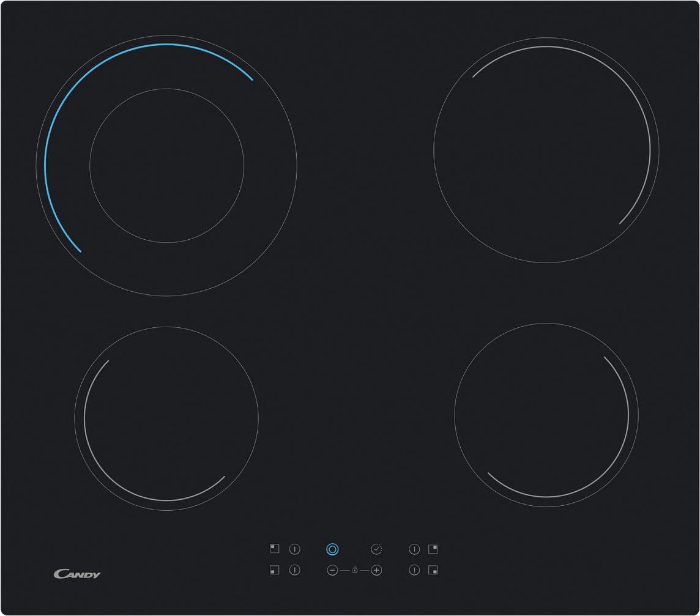Decrease heat with the minus button

pyautogui.click(x=332, y=570)
